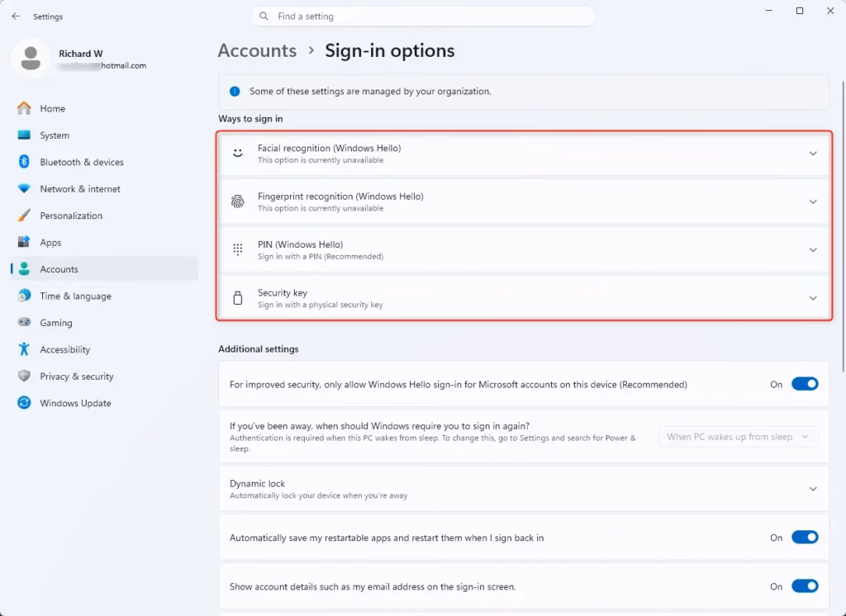The width and height of the screenshot is (846, 616).
Task: Click the PIN keypad dots icon
Action: [237, 249]
